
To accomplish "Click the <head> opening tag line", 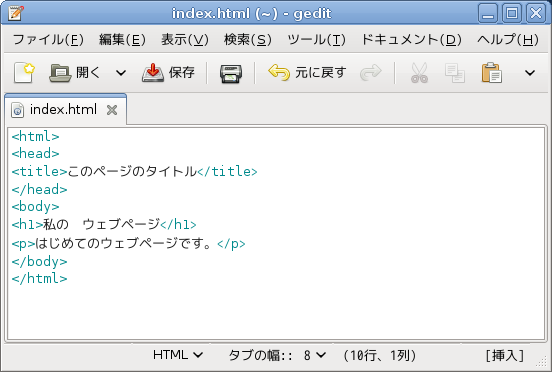I will coord(35,153).
